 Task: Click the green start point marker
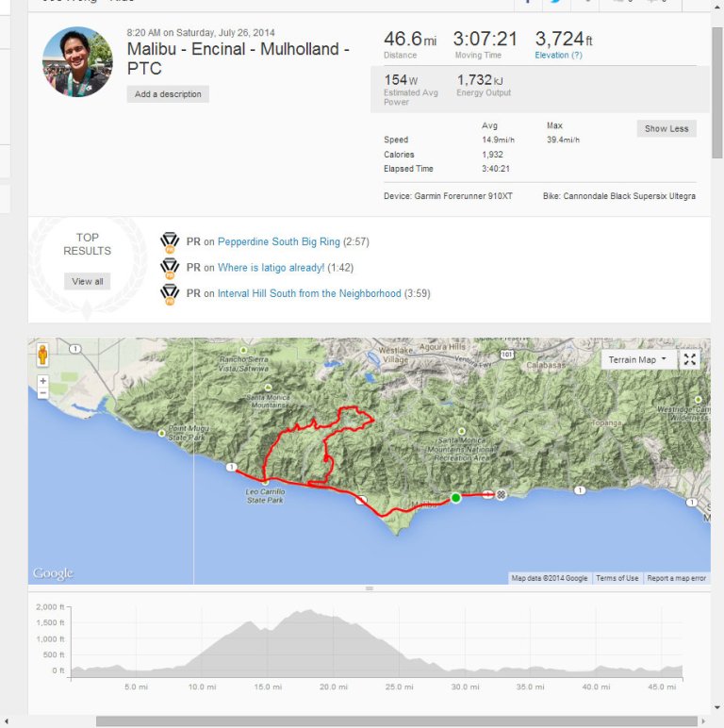pyautogui.click(x=455, y=497)
